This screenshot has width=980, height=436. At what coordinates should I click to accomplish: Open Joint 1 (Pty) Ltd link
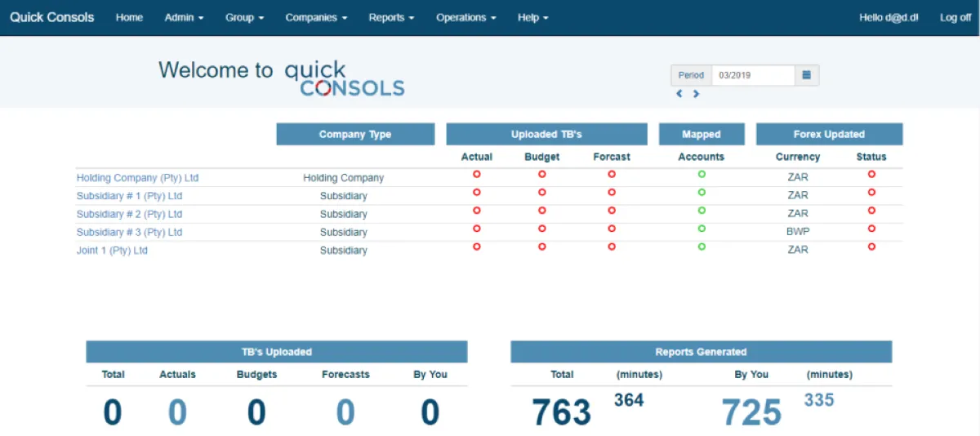click(112, 251)
